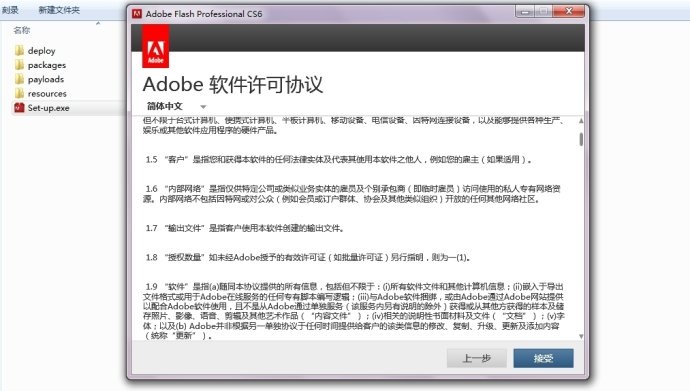Click license clause 1.7 “输出文件” text
This screenshot has width=690, height=391.
[245, 228]
